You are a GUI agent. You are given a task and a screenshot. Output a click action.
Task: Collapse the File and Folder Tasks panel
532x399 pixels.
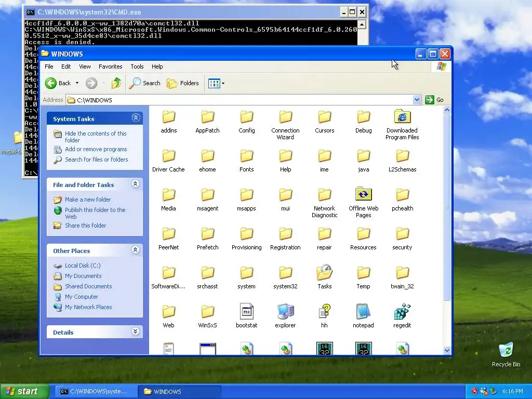pyautogui.click(x=136, y=184)
